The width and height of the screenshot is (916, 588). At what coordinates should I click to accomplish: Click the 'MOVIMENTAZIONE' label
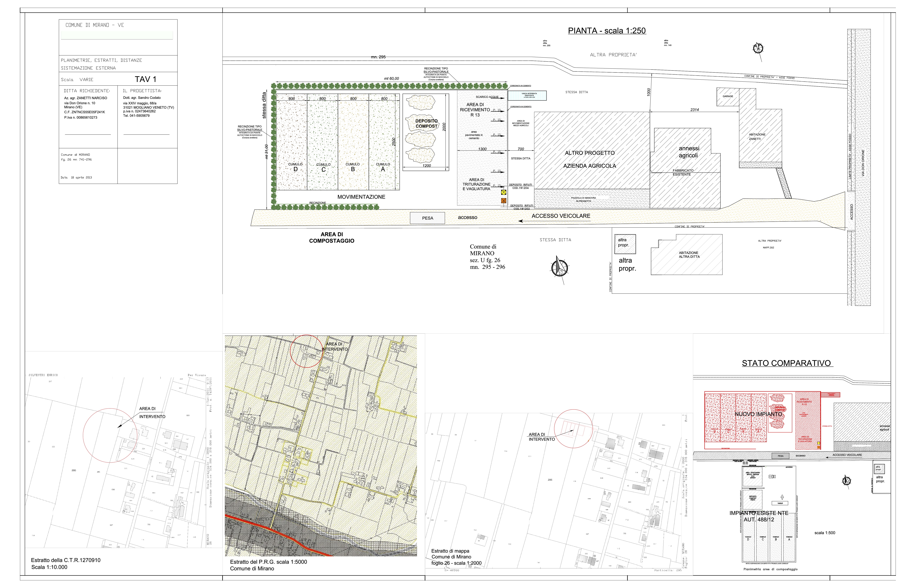pyautogui.click(x=361, y=197)
